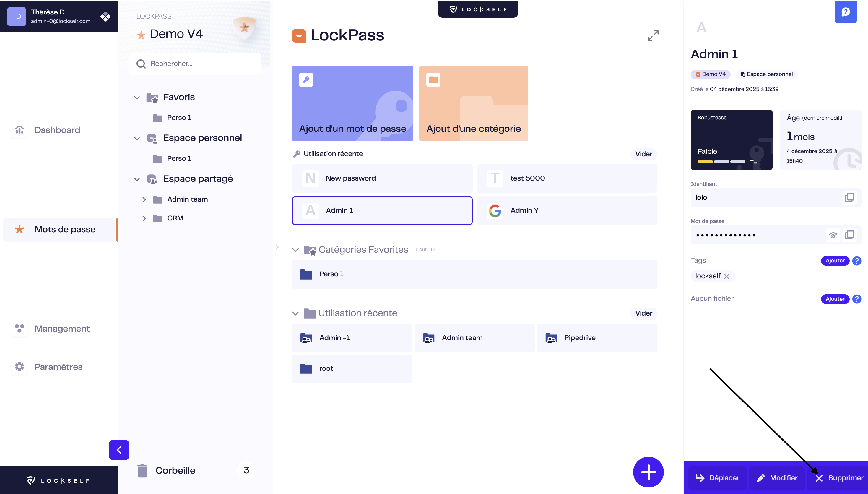
Task: Click Ajouter next to Aucun fichier
Action: (835, 299)
